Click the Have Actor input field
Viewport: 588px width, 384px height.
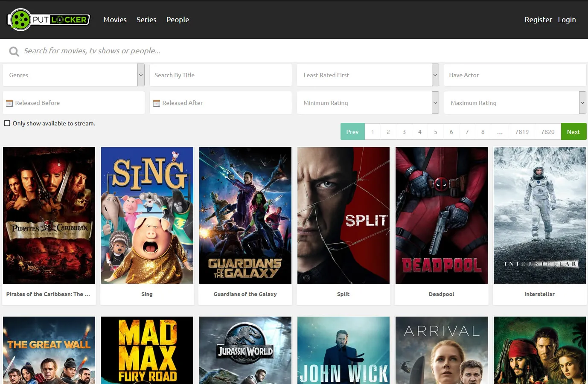[x=515, y=75]
